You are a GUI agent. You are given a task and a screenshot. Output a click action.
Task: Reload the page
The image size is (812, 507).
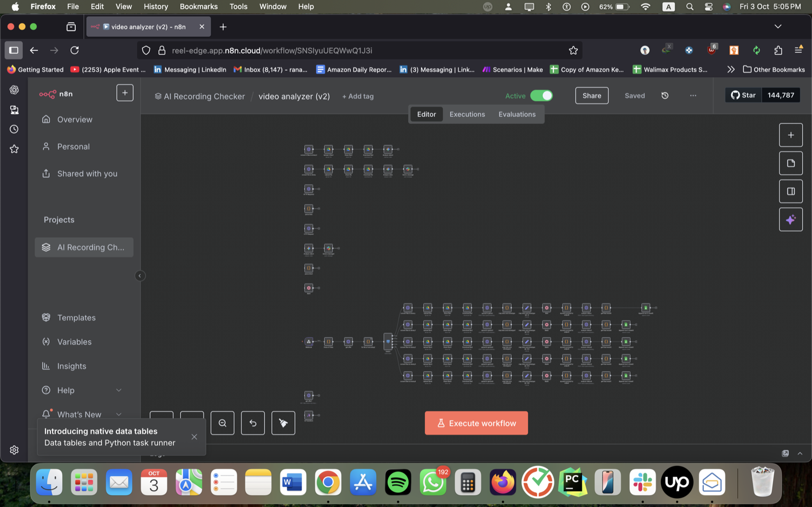[x=75, y=50]
